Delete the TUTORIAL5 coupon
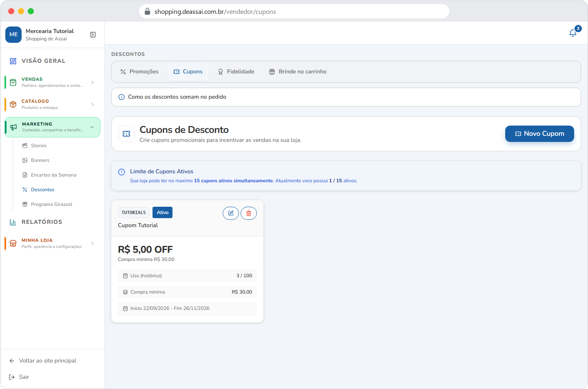The height and width of the screenshot is (389, 588). (x=249, y=213)
